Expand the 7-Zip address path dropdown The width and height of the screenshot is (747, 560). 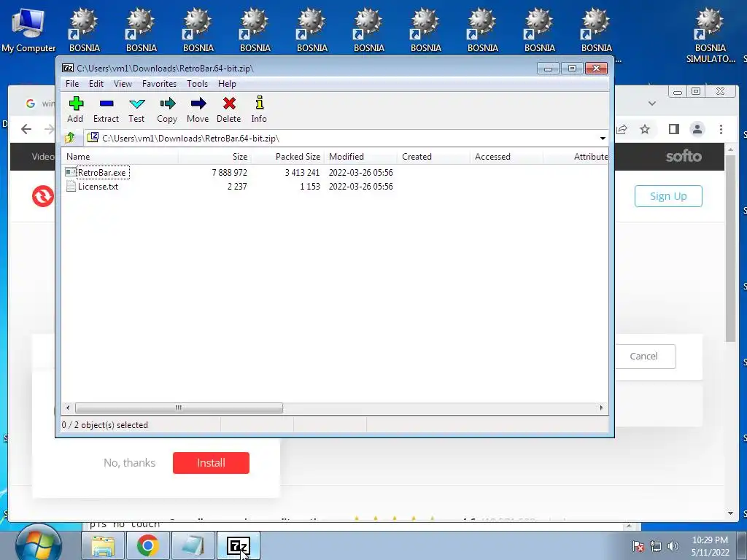tap(603, 138)
